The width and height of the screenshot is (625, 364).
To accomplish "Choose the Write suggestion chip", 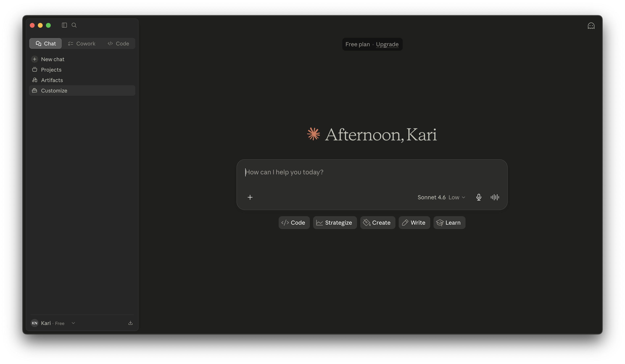I will click(x=414, y=222).
